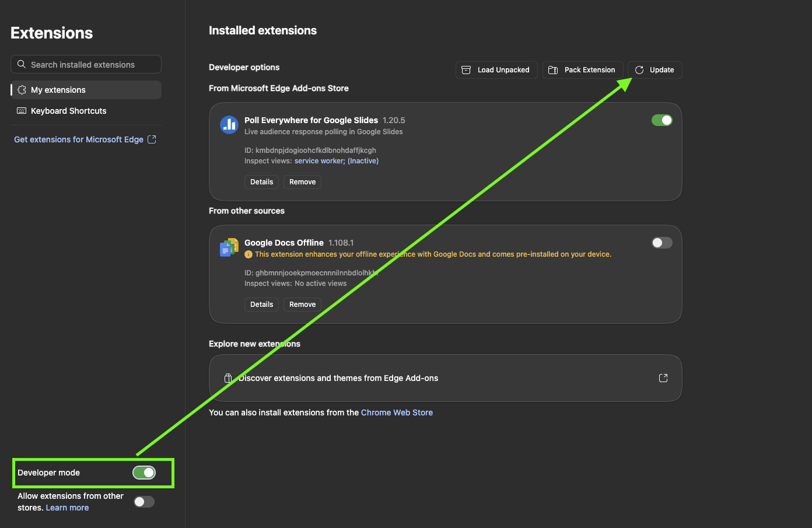Focus the Search installed extensions field
Viewport: 812px width, 528px height.
click(86, 64)
